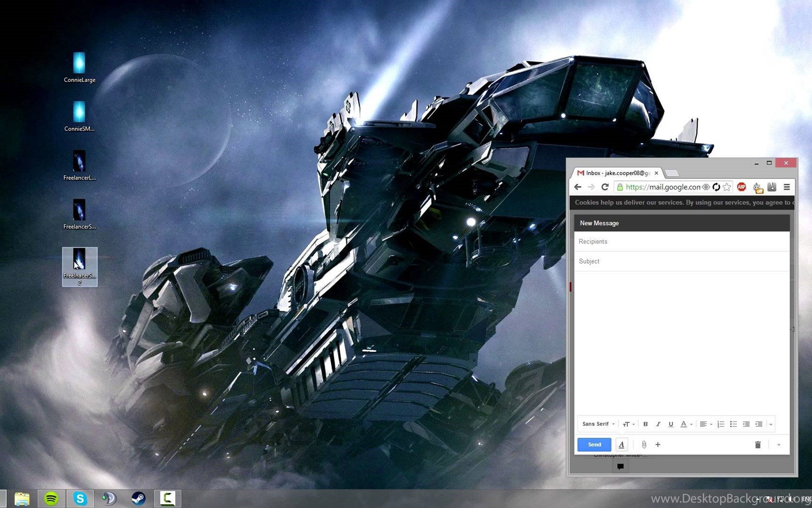Increase indent of text
The height and width of the screenshot is (508, 812).
759,424
